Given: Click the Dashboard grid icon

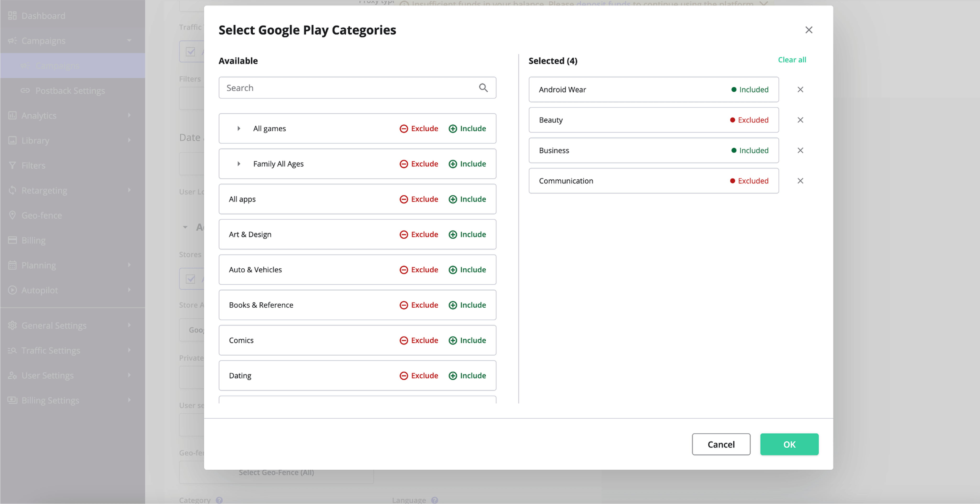Looking at the screenshot, I should coord(12,16).
